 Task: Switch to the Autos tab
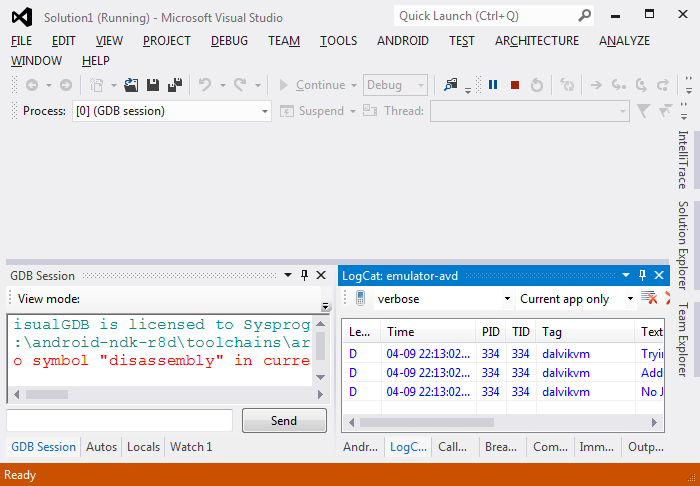point(101,447)
